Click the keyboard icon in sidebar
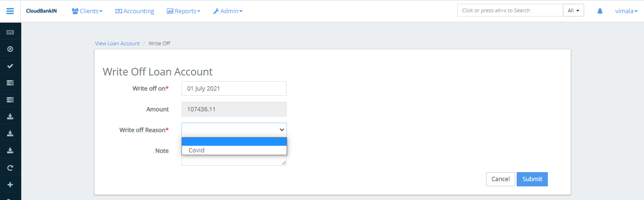The width and height of the screenshot is (644, 200). [x=10, y=32]
